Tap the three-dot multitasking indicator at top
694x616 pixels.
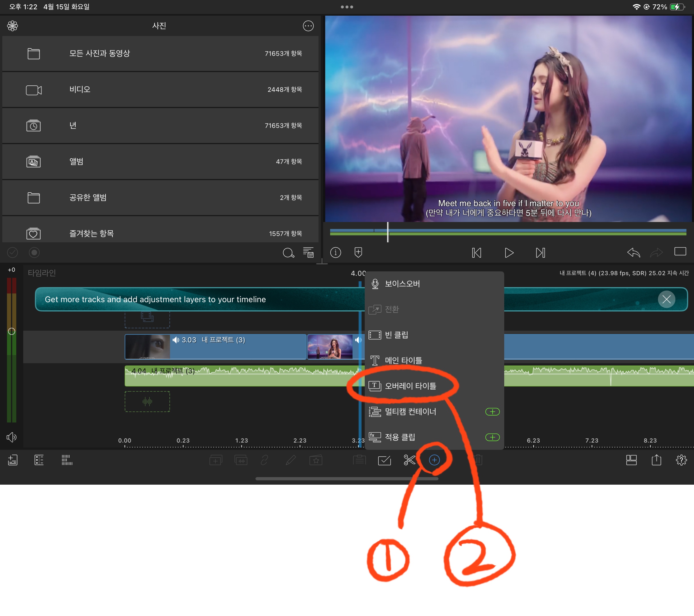347,7
